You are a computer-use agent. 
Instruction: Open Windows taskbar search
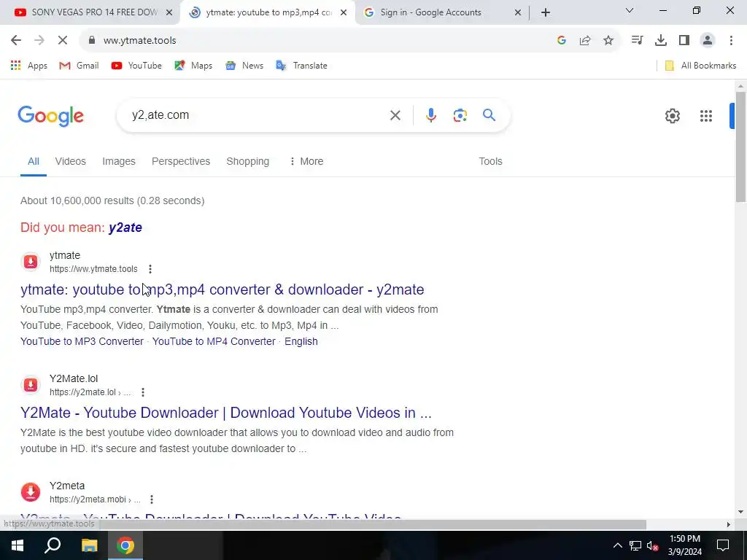tap(53, 545)
